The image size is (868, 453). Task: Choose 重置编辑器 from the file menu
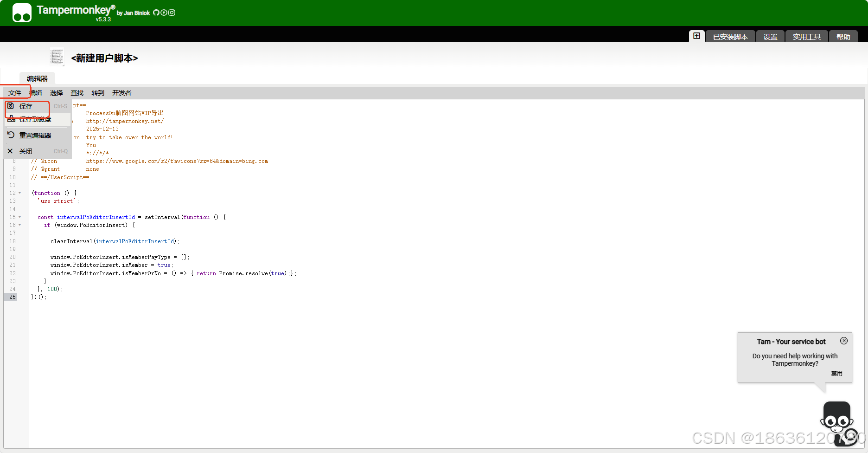tap(38, 136)
